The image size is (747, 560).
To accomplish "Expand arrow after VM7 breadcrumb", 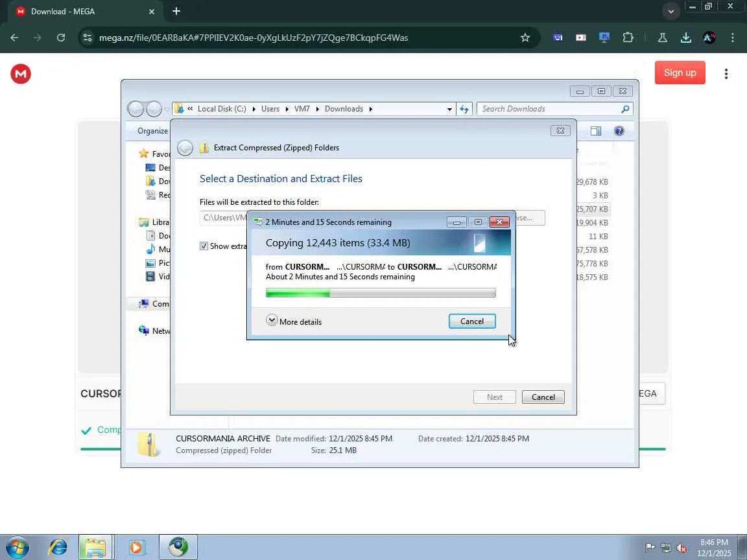I will coord(317,109).
